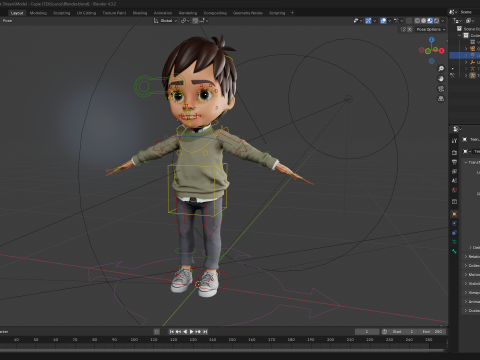The image size is (480, 360).
Task: Open the Global transform orientation dropdown
Action: pyautogui.click(x=165, y=21)
